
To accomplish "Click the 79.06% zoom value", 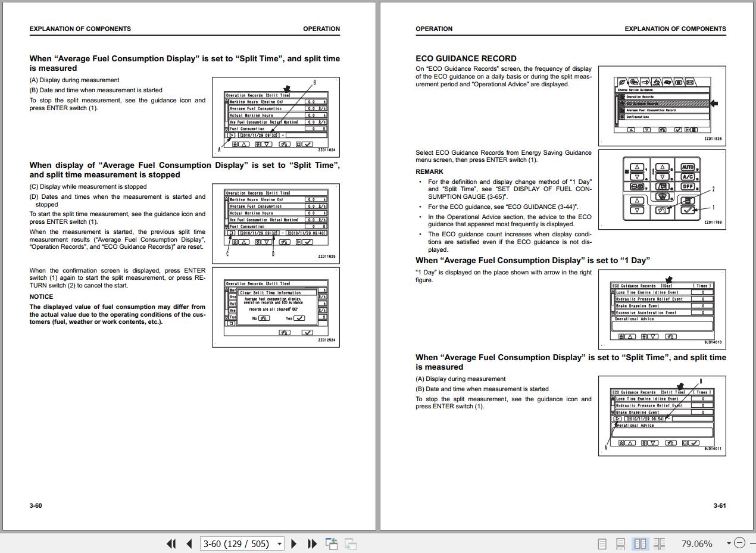I will [x=696, y=543].
